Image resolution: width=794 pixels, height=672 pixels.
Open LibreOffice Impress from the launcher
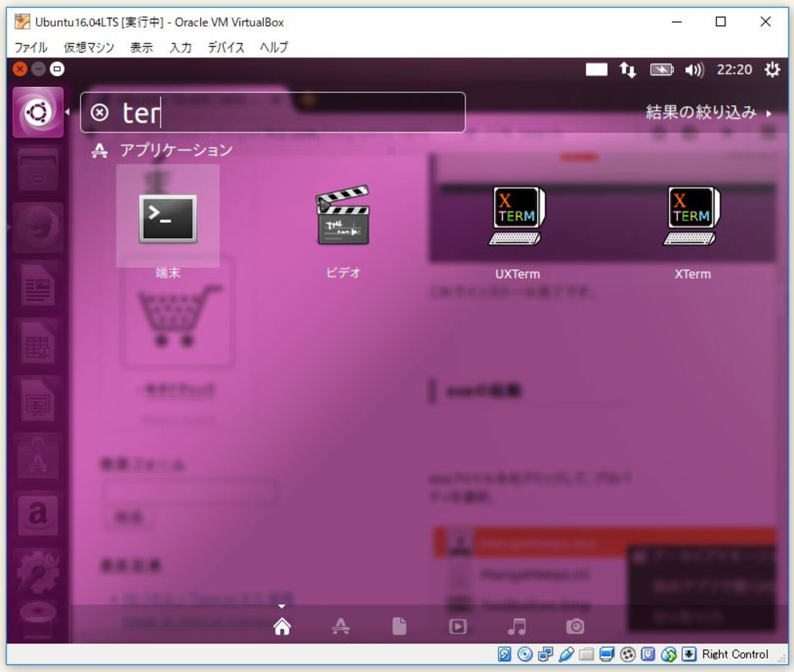(38, 401)
